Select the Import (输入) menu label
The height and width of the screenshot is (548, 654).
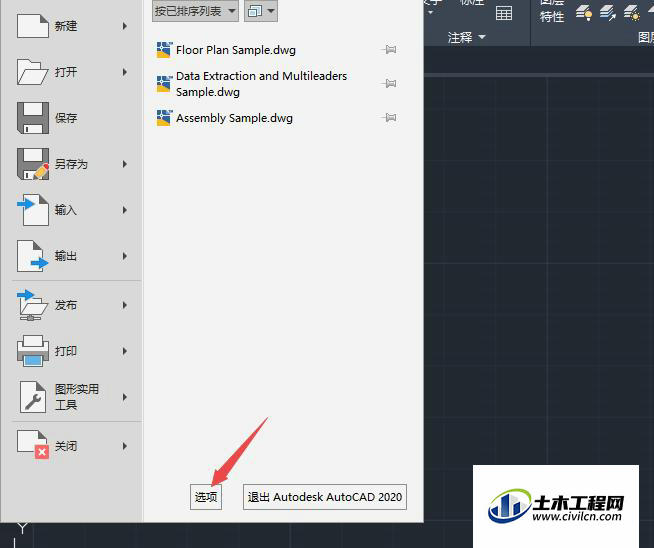[66, 210]
